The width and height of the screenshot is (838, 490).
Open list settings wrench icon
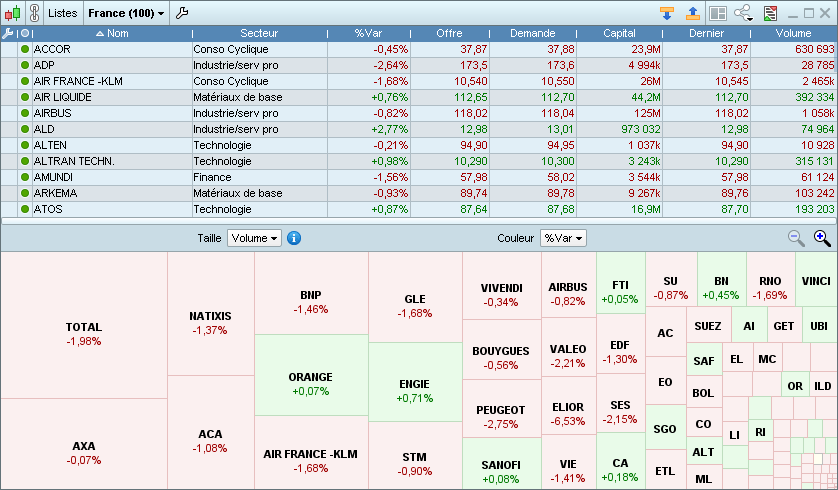(181, 13)
